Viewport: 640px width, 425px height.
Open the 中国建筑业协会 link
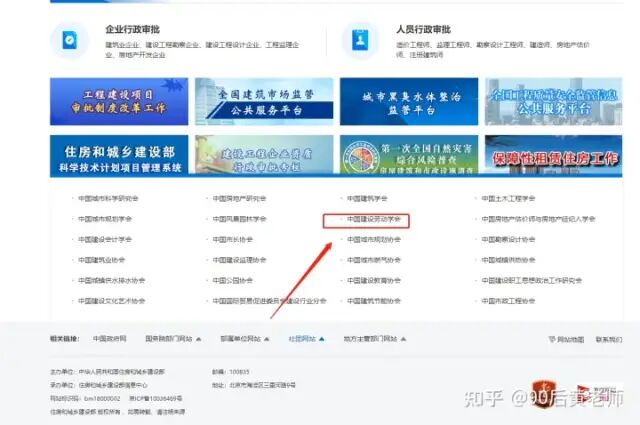click(x=102, y=260)
